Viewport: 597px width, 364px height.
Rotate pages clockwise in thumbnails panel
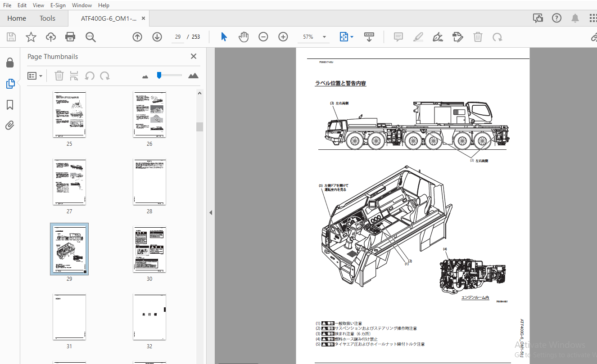tap(105, 76)
